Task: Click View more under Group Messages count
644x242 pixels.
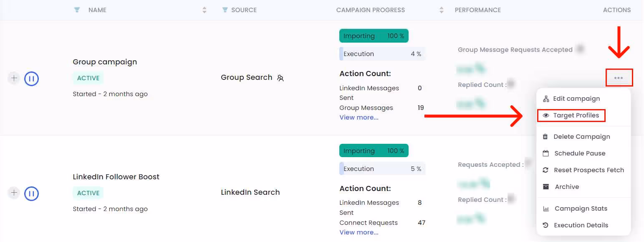Action: [x=359, y=117]
